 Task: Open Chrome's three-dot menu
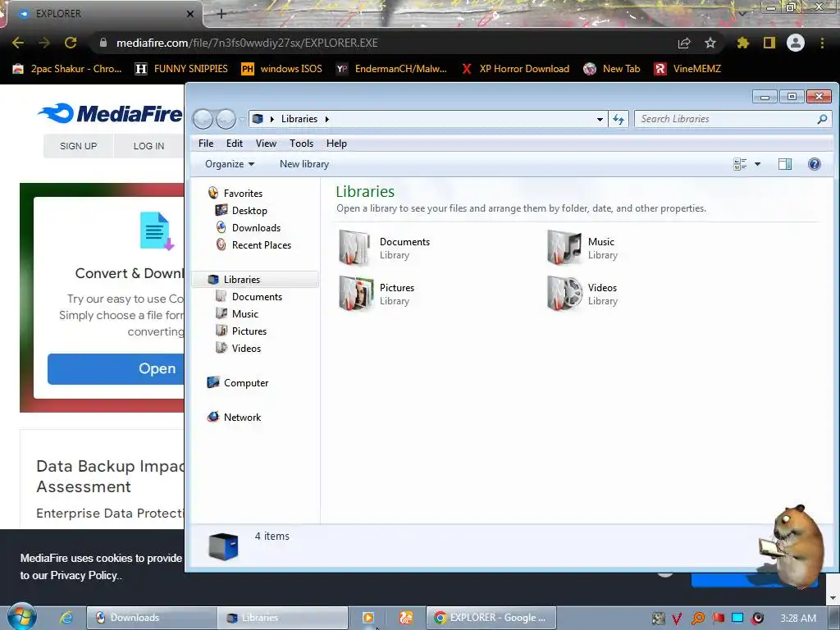coord(822,43)
